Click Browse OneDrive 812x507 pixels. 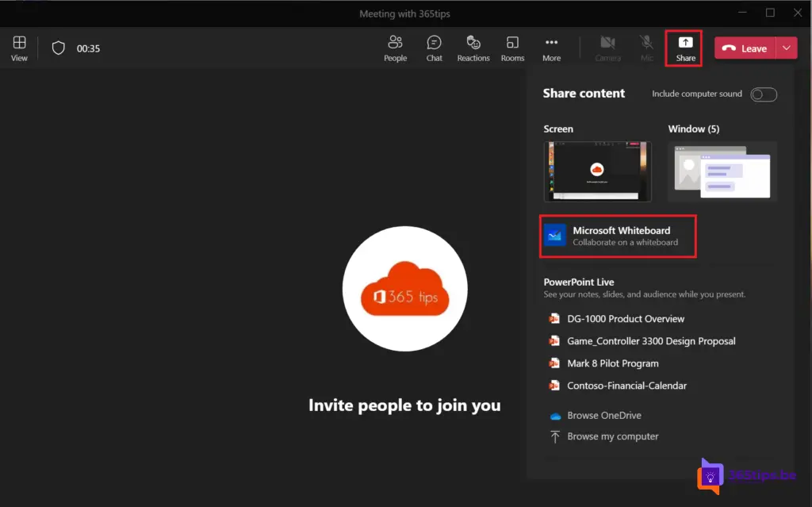[603, 416]
